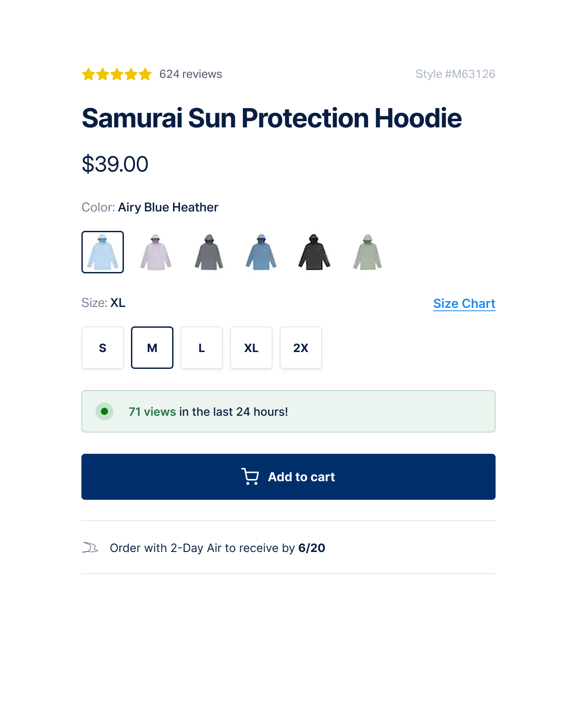Select the XL size button
Screen dimensions: 577x728
pyautogui.click(x=251, y=348)
